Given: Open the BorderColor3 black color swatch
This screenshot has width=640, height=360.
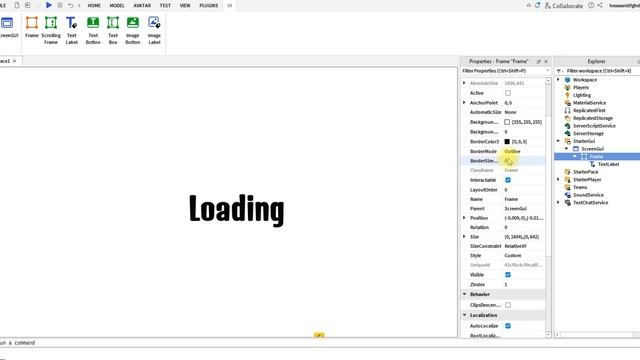Looking at the screenshot, I should click(x=507, y=142).
